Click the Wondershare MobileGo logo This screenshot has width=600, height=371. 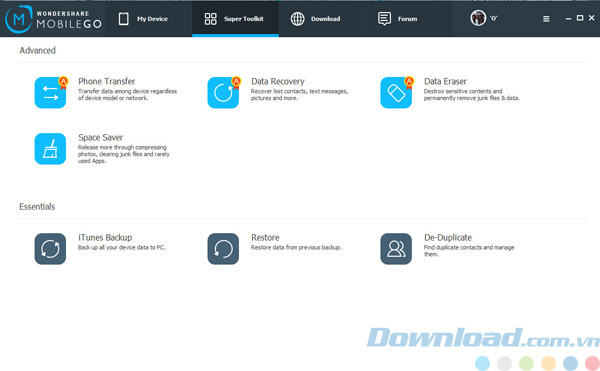[53, 19]
